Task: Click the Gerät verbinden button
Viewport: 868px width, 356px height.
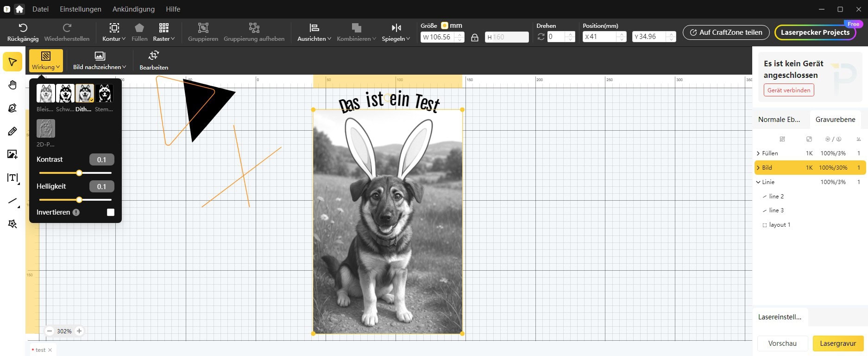Action: tap(789, 90)
